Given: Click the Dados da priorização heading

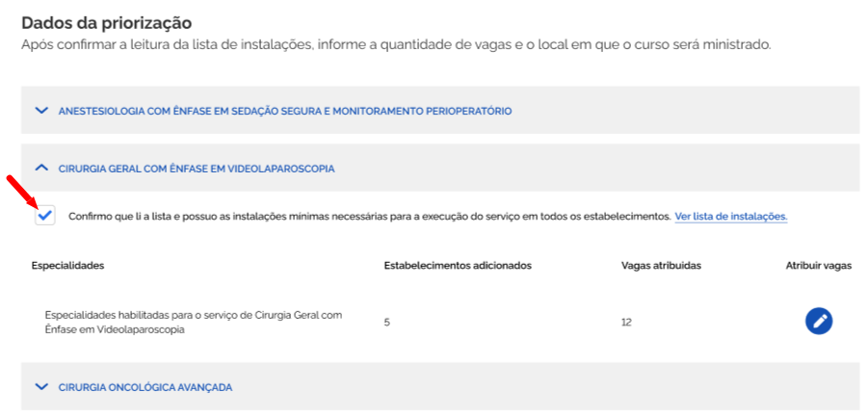Looking at the screenshot, I should [106, 23].
